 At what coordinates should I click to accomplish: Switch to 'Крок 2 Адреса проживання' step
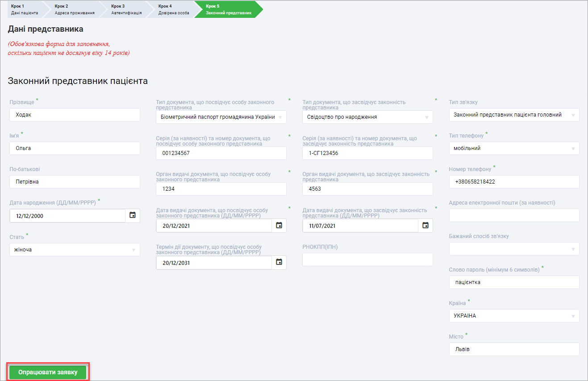74,9
